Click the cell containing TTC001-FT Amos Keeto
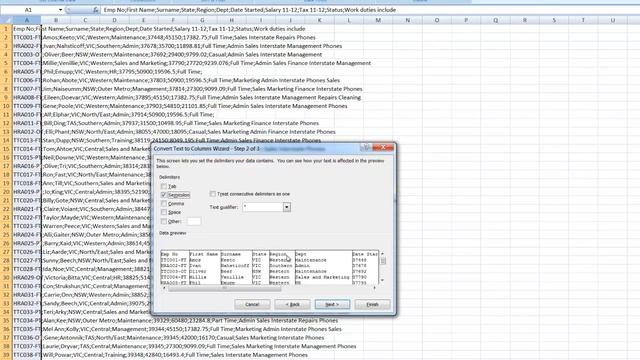This screenshot has width=640, height=360. pos(27,38)
